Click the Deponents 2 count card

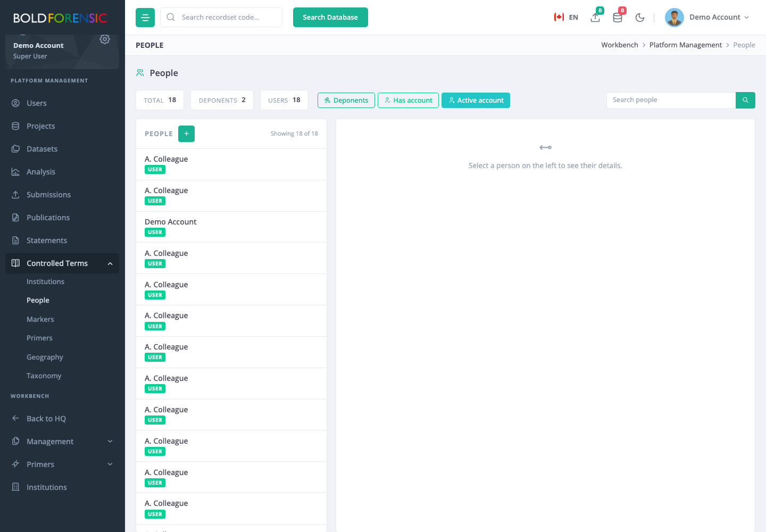(x=222, y=100)
